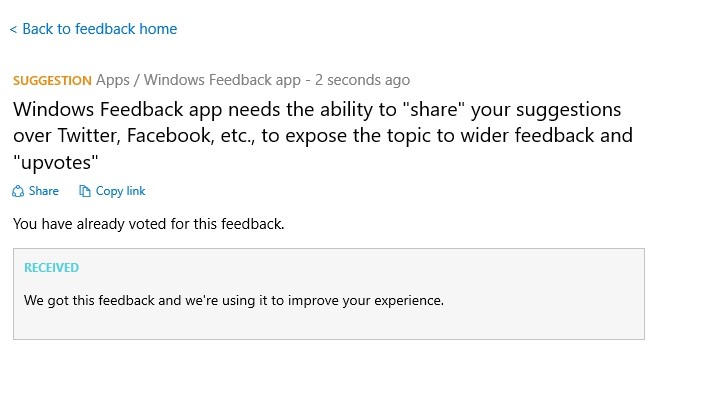Click 'You have already voted' message
The width and height of the screenshot is (701, 403).
(x=148, y=224)
